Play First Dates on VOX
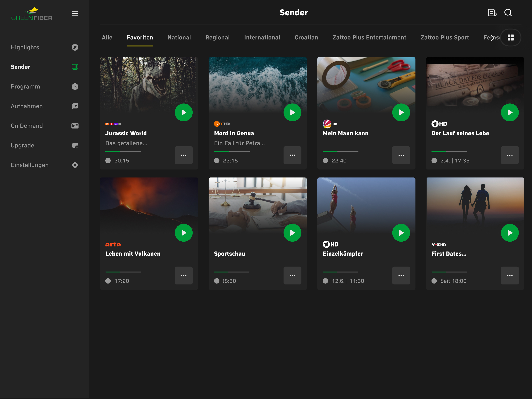 510,233
